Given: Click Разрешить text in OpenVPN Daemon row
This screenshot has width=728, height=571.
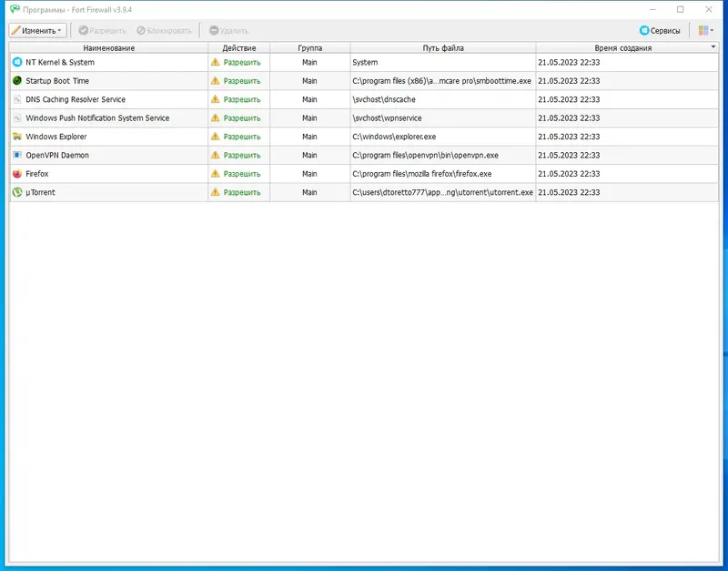Looking at the screenshot, I should (242, 155).
